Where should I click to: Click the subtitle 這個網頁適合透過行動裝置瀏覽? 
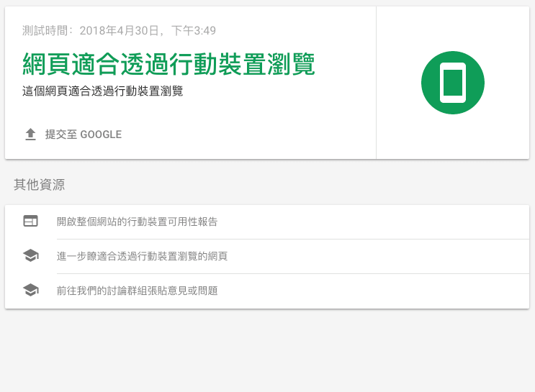pos(103,91)
